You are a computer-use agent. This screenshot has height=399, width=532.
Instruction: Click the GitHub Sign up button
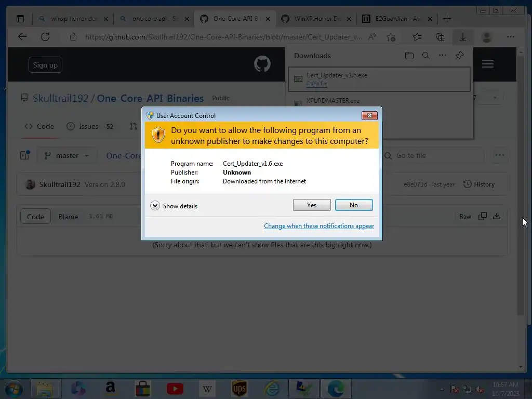(x=45, y=65)
